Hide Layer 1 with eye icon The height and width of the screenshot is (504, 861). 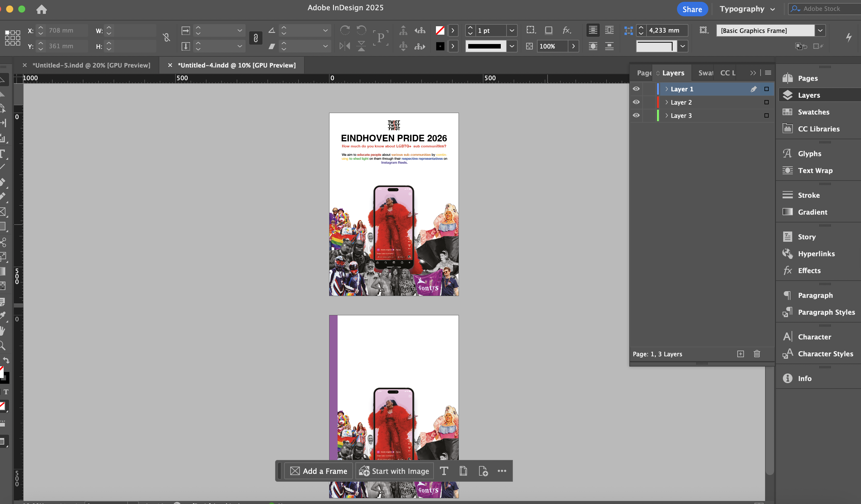coord(636,89)
